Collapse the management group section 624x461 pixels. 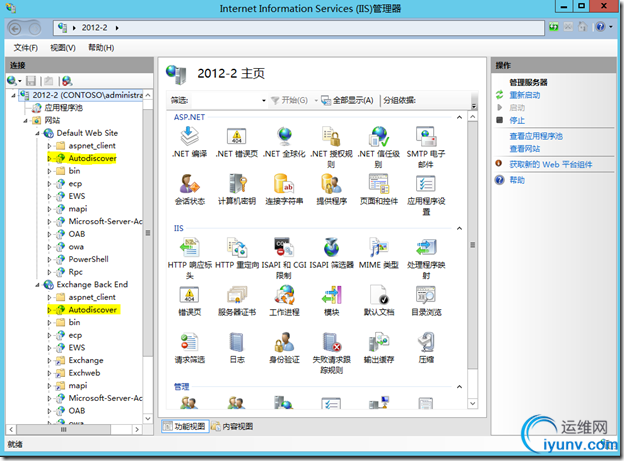coord(459,387)
